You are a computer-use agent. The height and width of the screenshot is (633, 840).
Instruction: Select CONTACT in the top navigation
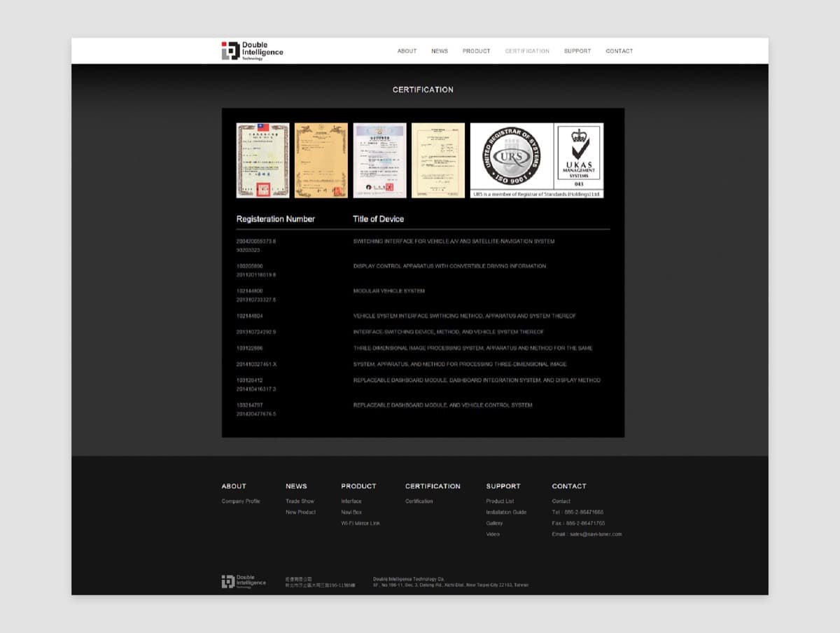coord(619,51)
